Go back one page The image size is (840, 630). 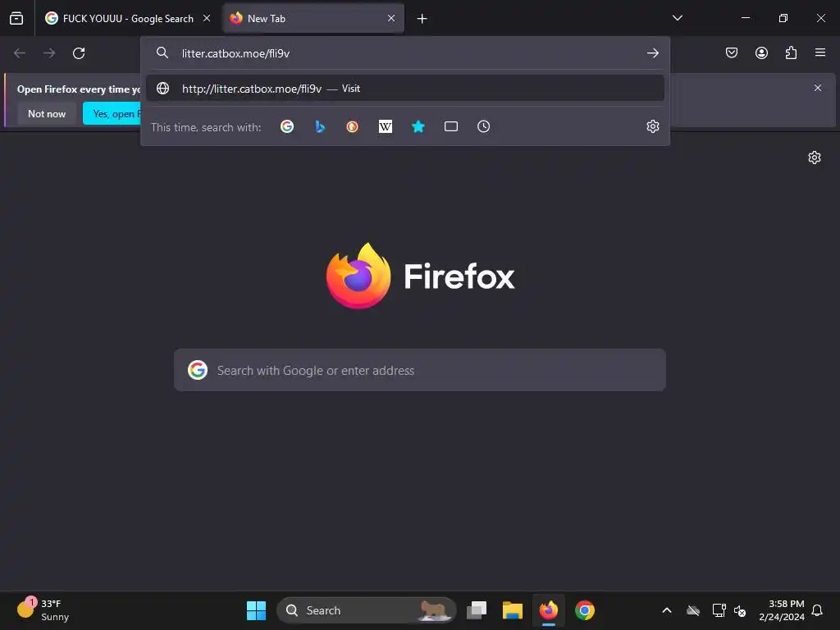pyautogui.click(x=20, y=53)
